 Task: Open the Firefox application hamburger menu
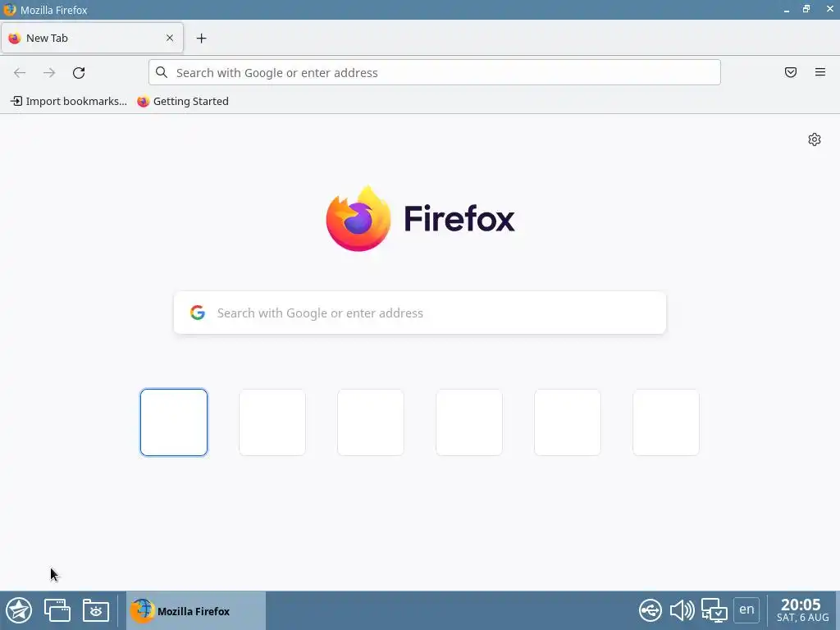tap(820, 72)
